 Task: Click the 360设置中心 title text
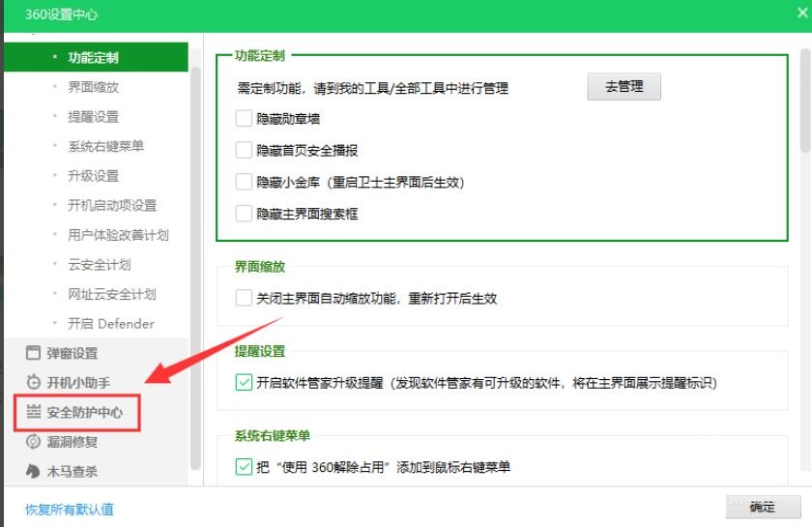61,14
